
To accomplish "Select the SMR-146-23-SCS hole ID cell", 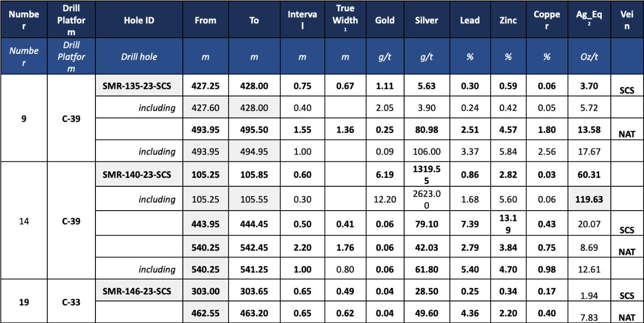I will [x=139, y=291].
